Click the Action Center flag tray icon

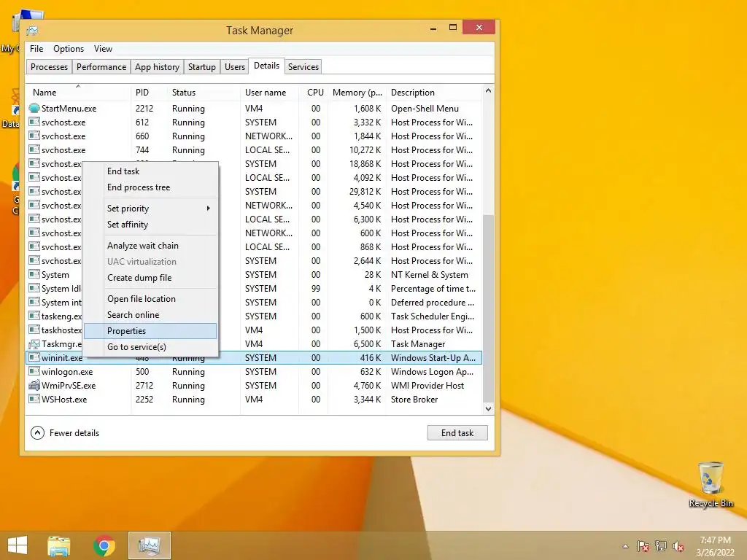click(643, 546)
